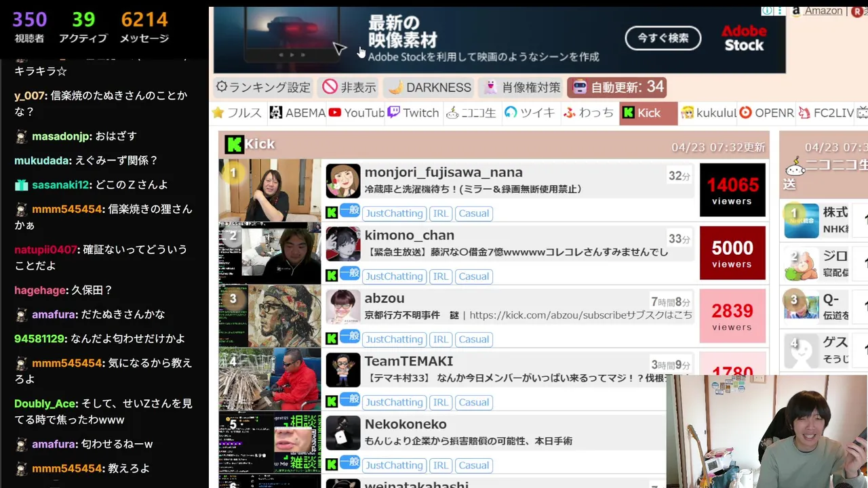This screenshot has width=868, height=488.
Task: Switch to the Twitch tab
Action: (x=414, y=113)
